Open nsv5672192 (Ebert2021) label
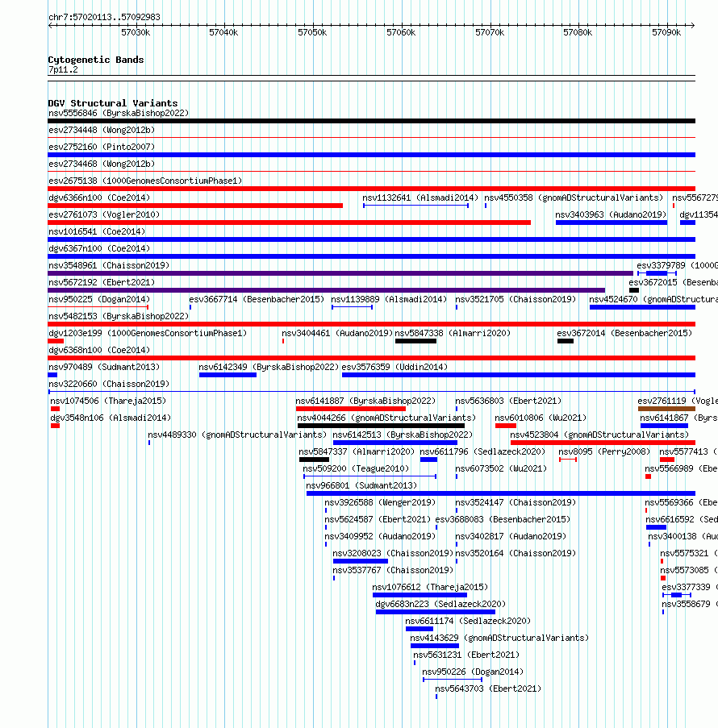This screenshot has height=728, width=718. (102, 282)
